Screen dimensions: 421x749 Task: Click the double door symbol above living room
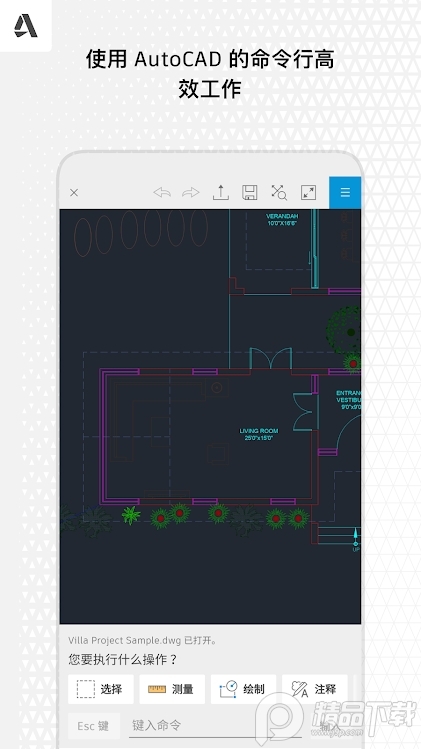point(270,358)
